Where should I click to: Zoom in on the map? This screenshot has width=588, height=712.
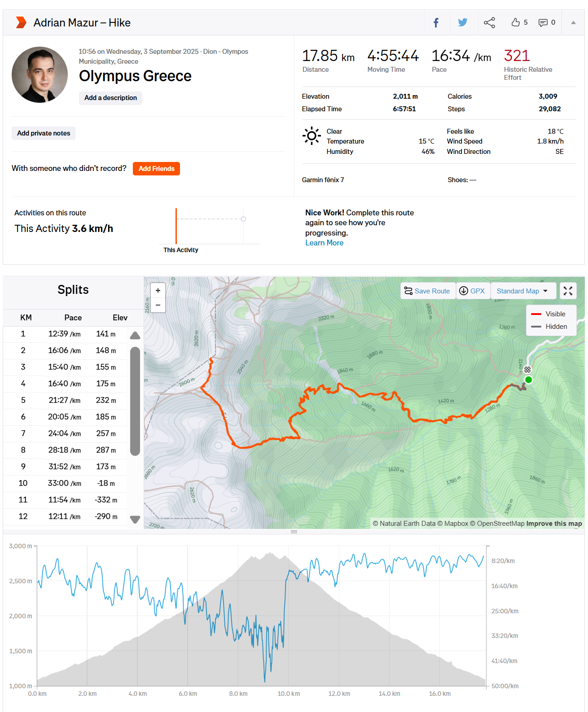tap(158, 290)
